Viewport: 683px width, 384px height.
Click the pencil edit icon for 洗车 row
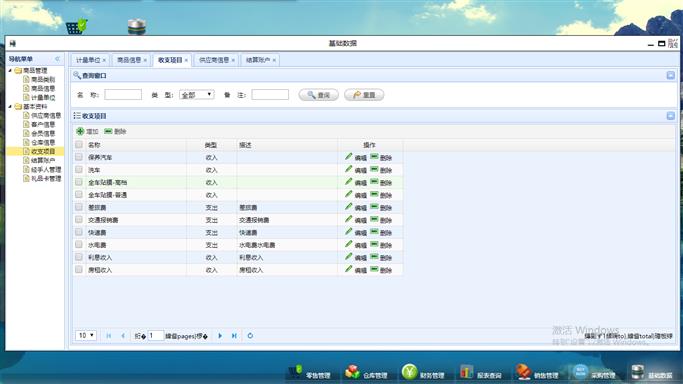348,169
